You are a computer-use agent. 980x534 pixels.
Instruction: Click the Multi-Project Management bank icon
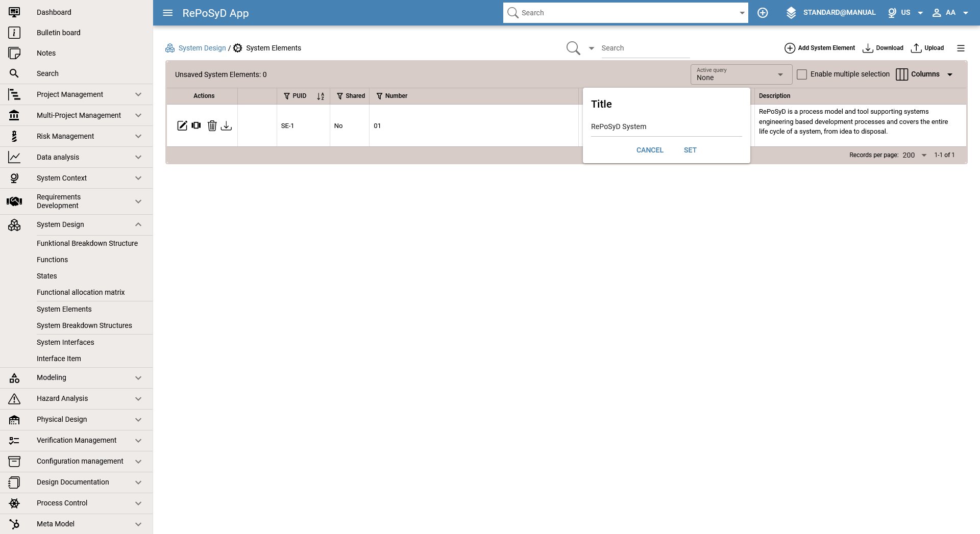click(14, 115)
